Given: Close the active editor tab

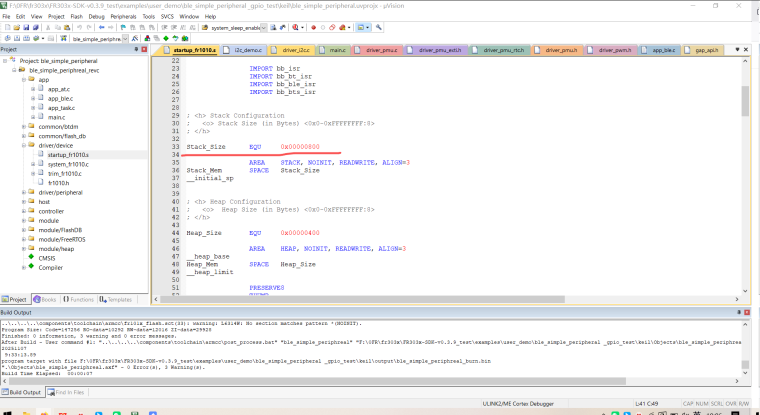Looking at the screenshot, I should tap(744, 49).
